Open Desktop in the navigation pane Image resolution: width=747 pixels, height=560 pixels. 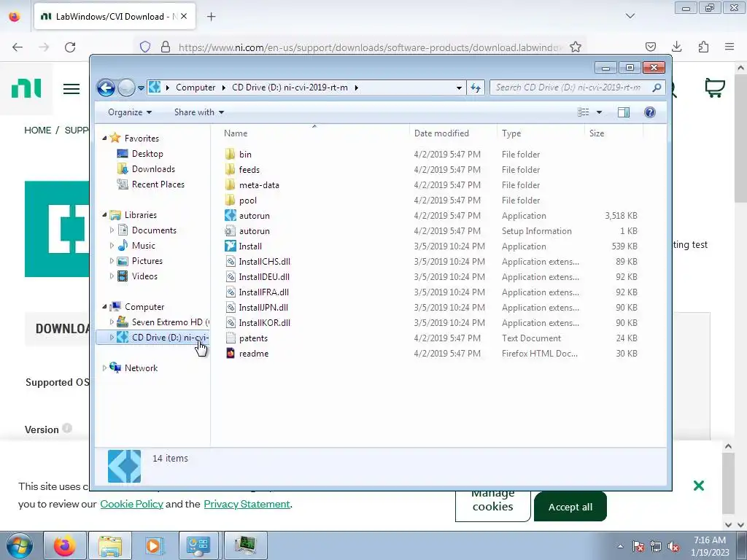tap(147, 154)
